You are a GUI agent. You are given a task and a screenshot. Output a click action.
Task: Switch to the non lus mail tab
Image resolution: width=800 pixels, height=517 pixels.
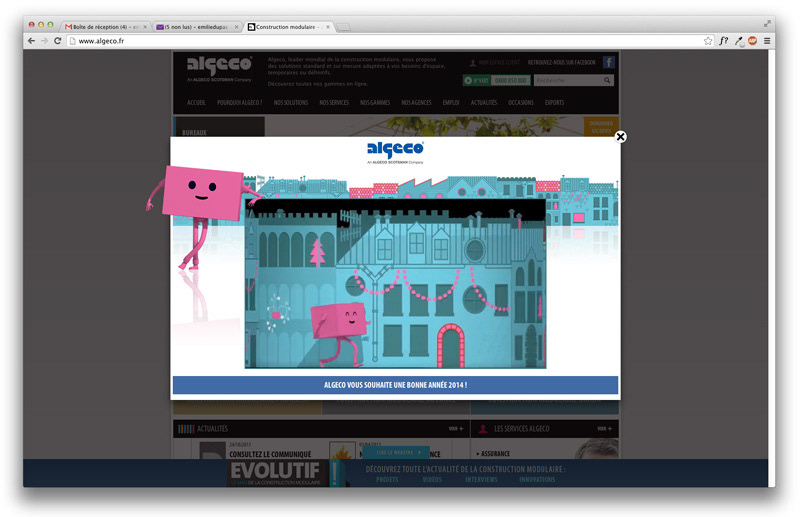pos(196,27)
